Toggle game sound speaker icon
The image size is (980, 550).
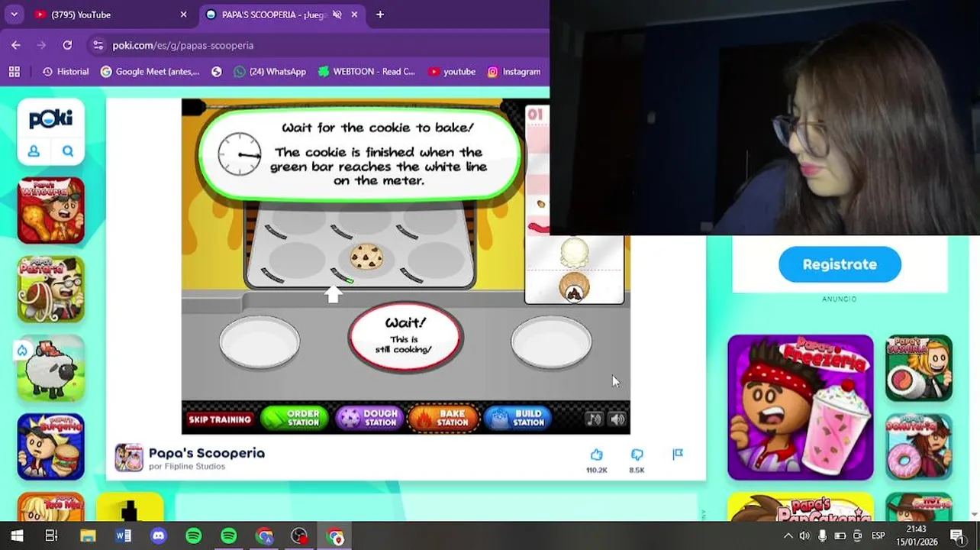tap(617, 419)
